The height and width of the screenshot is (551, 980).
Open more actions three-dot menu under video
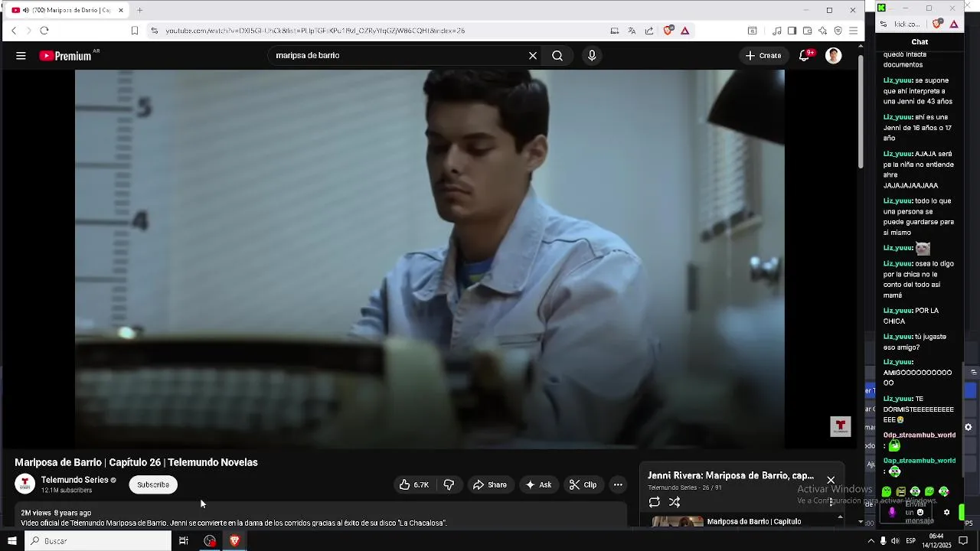pos(618,484)
